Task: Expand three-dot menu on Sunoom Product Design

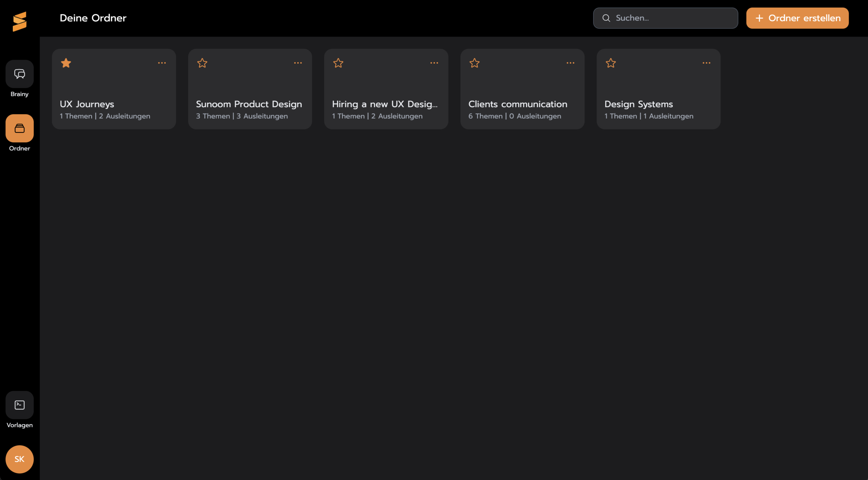Action: [x=298, y=63]
